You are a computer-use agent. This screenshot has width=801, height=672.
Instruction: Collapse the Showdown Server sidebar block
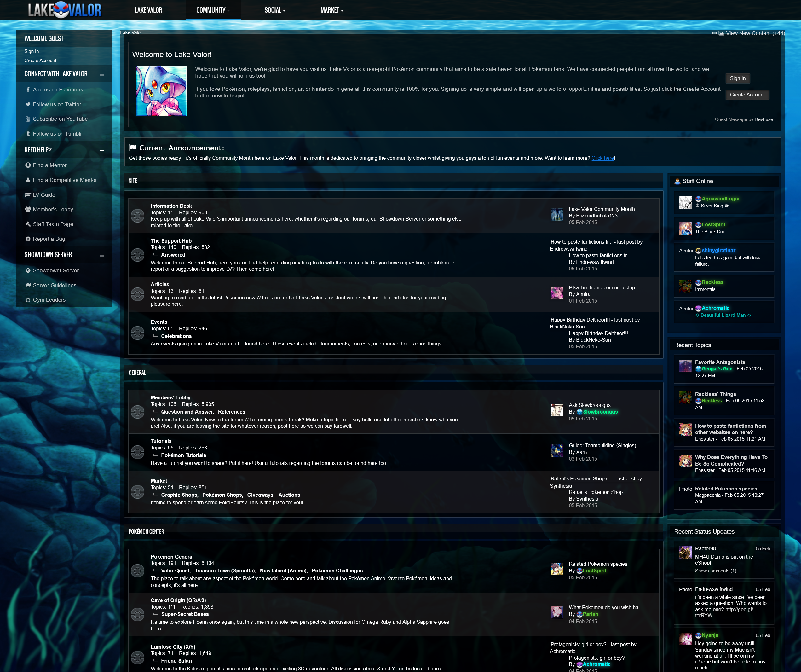[x=102, y=256]
